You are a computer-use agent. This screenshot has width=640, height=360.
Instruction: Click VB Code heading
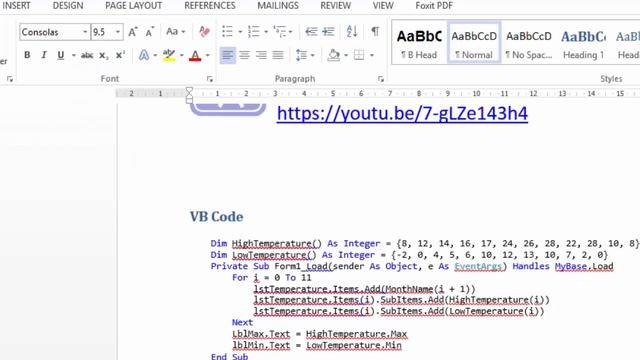coord(216,217)
